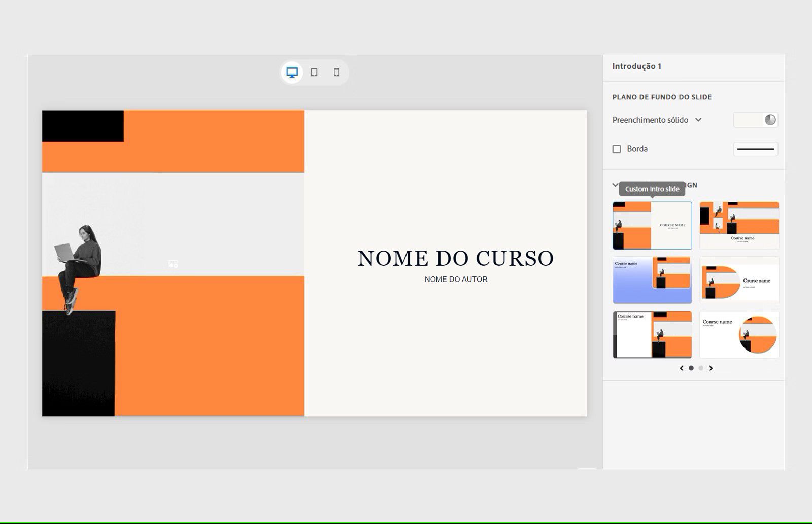Image resolution: width=812 pixels, height=524 pixels.
Task: Enable the Borda checkbox
Action: pos(617,149)
